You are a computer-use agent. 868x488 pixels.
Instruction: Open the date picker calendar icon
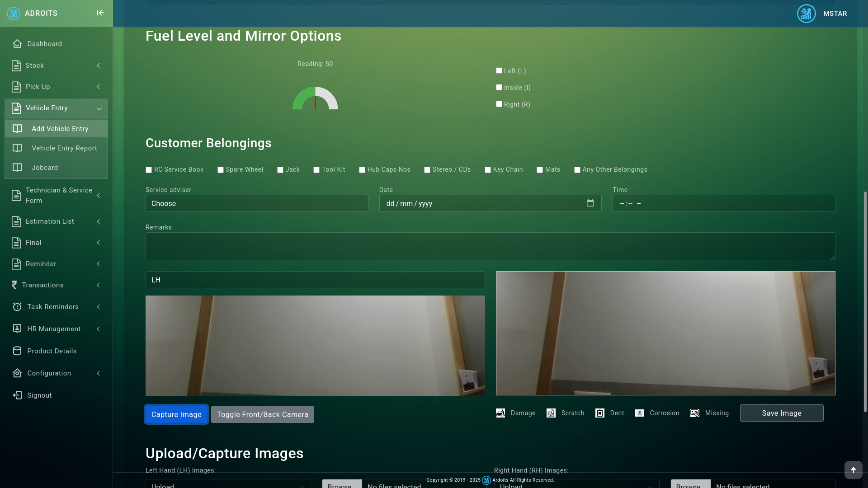tap(590, 203)
